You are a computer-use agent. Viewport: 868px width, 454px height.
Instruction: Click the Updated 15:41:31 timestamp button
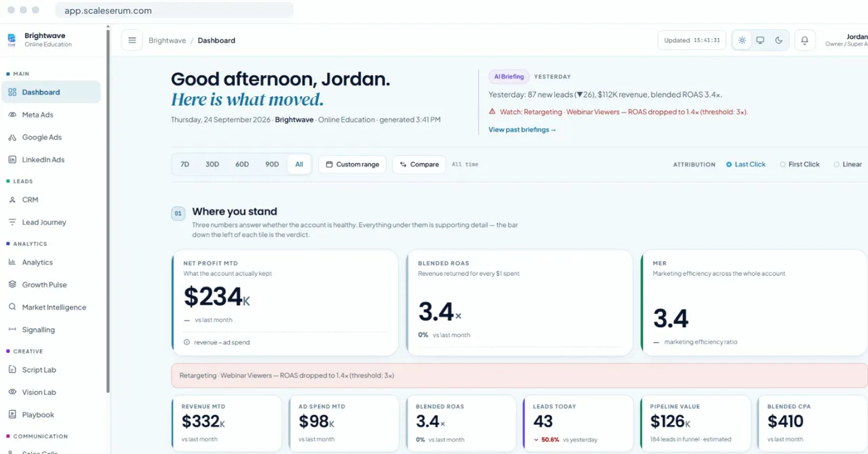click(x=692, y=41)
